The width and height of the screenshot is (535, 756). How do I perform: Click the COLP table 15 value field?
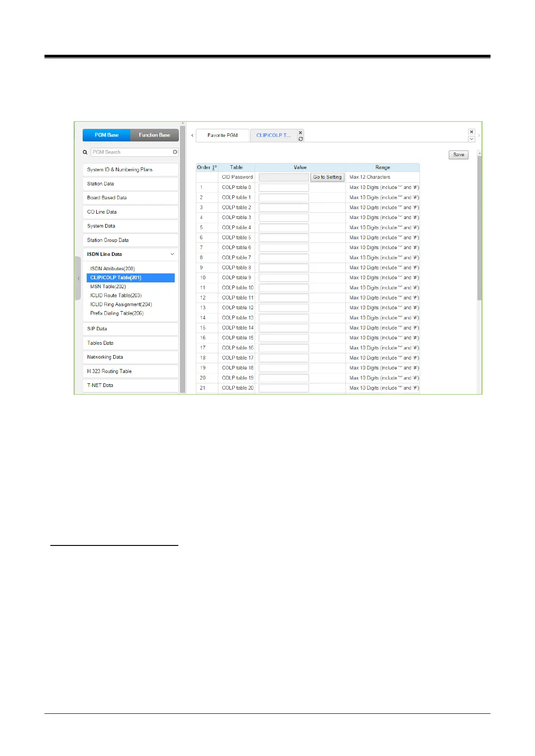[x=284, y=338]
